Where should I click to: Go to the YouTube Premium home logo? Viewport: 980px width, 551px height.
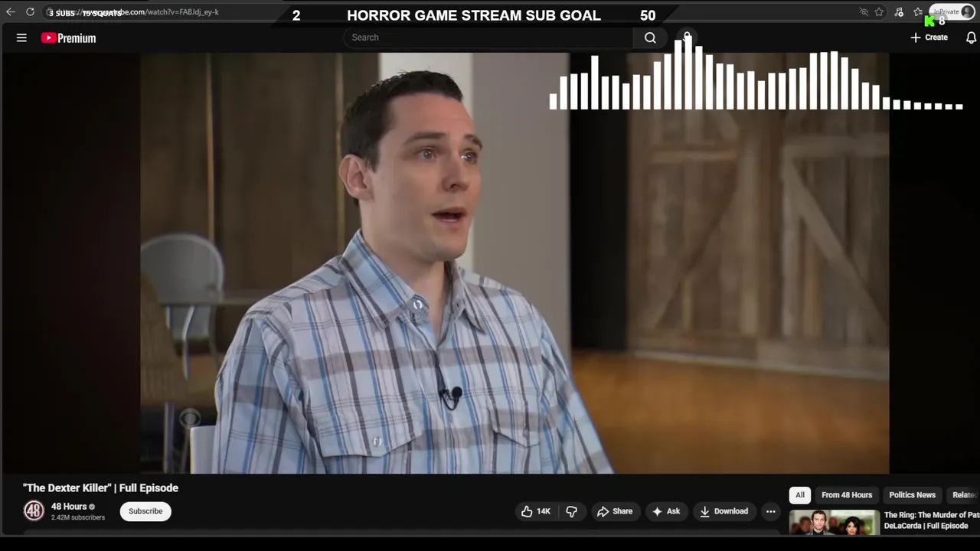[69, 37]
